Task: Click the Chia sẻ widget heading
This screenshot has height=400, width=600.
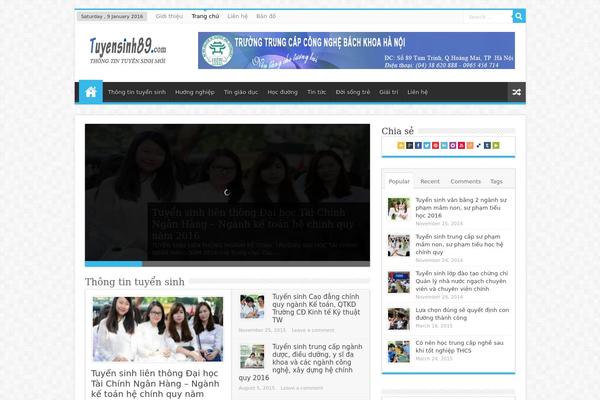Action: pyautogui.click(x=397, y=131)
